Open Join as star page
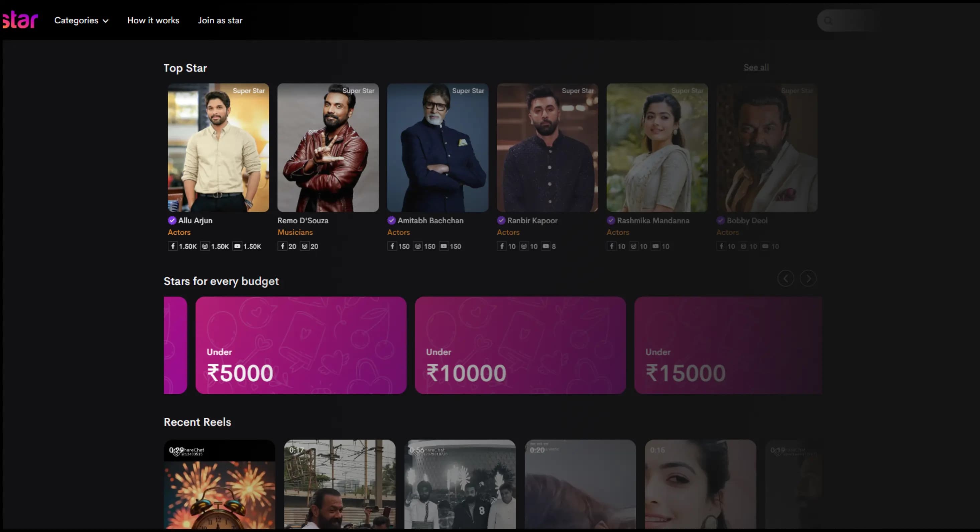 coord(220,20)
